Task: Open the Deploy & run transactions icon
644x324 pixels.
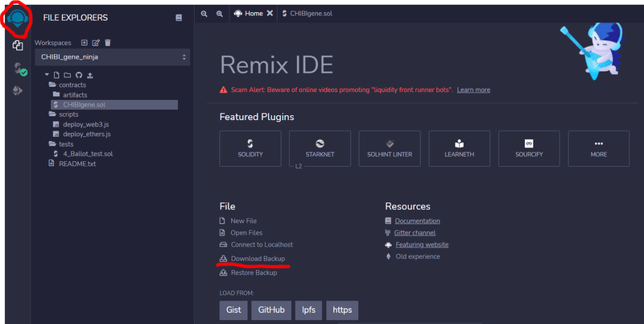Action: [17, 90]
